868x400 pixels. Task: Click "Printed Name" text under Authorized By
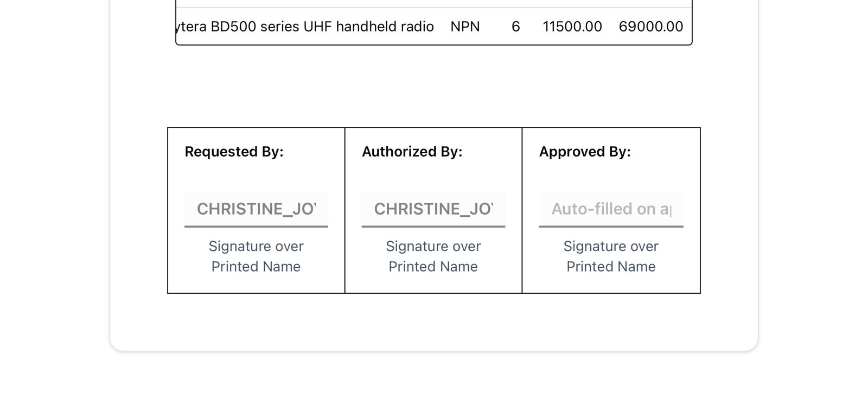click(x=433, y=267)
